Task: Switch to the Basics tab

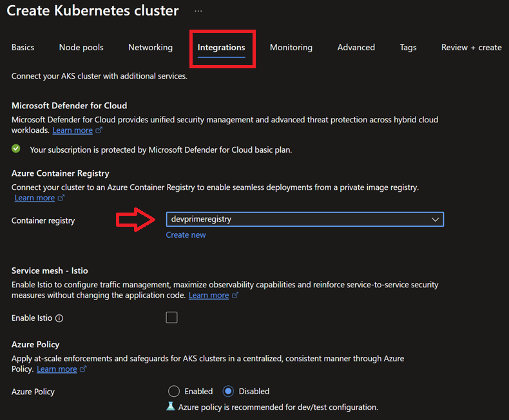Action: [23, 48]
